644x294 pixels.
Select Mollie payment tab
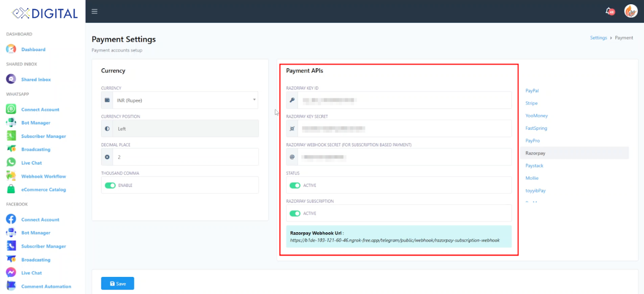[x=532, y=178]
